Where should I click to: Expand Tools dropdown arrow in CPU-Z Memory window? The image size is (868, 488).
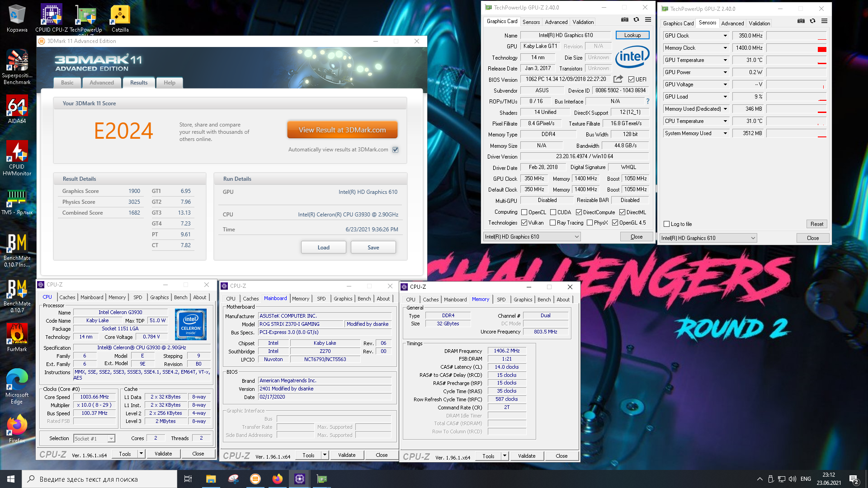[505, 456]
